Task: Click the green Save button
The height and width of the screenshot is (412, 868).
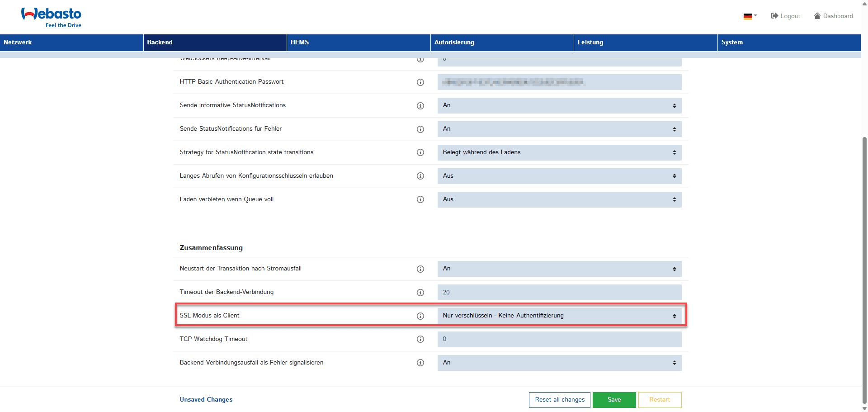Action: click(614, 400)
